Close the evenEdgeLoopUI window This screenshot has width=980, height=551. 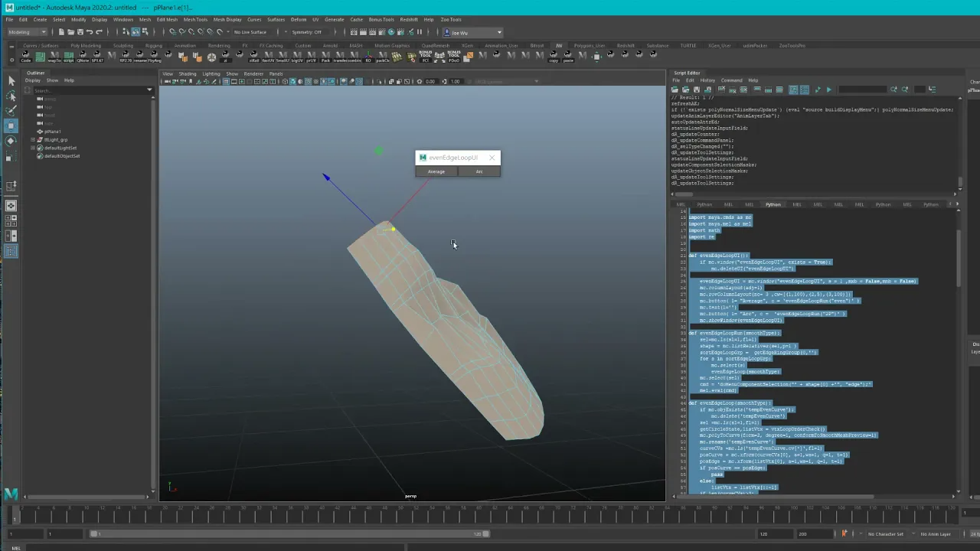pyautogui.click(x=492, y=158)
